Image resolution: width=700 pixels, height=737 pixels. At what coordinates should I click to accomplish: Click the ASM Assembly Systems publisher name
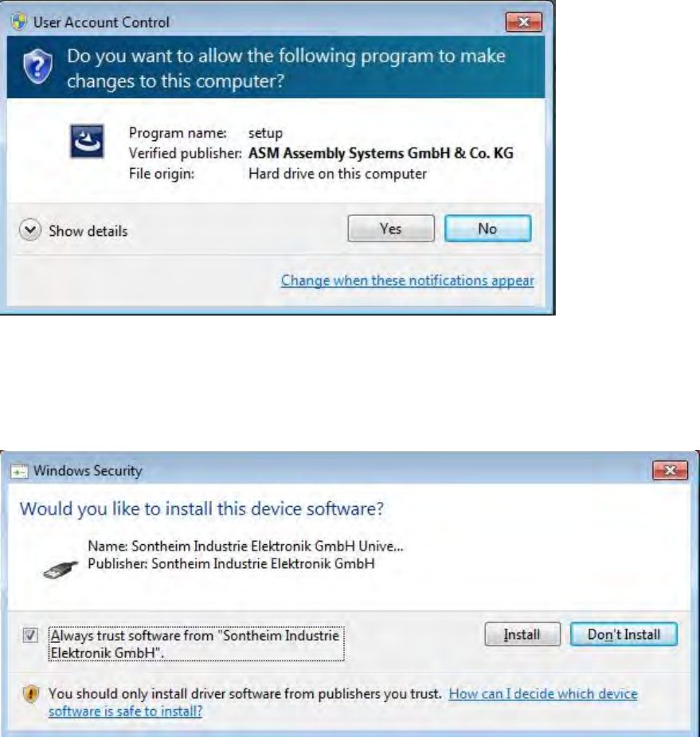(381, 153)
